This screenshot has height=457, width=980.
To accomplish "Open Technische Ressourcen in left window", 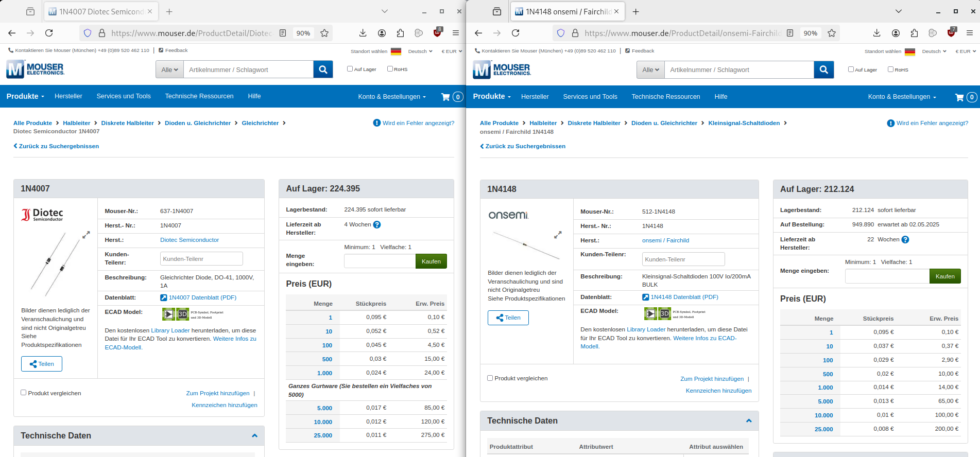I will tap(199, 96).
